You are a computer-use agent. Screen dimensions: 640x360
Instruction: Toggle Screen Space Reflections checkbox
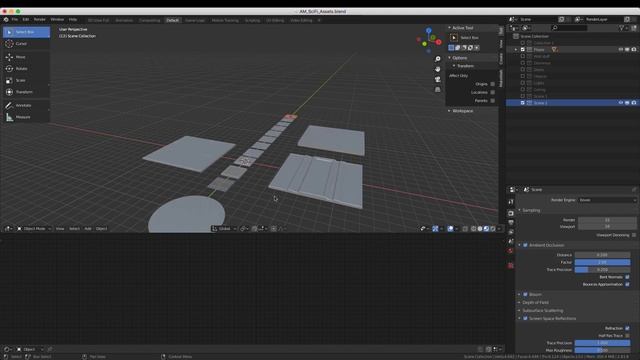[525, 318]
